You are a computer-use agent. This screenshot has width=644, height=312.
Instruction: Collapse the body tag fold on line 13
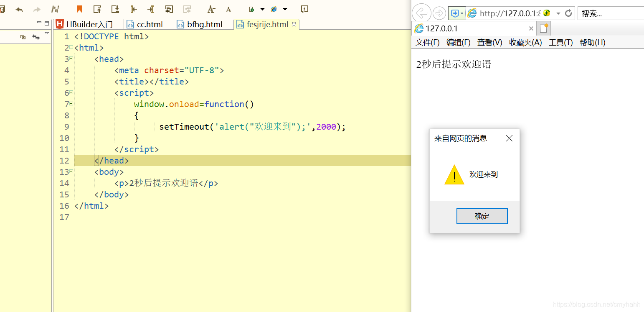coord(71,171)
